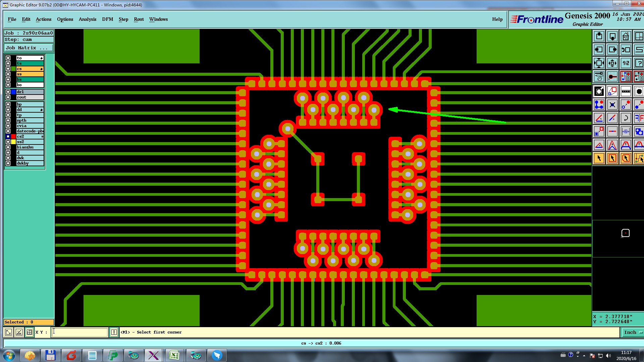
Task: Open the Help menu
Action: (497, 19)
